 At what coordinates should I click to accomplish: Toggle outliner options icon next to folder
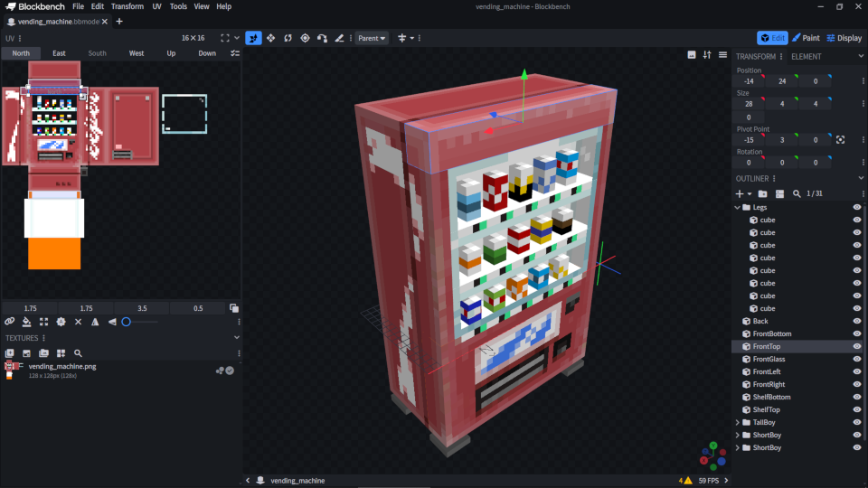pos(779,193)
